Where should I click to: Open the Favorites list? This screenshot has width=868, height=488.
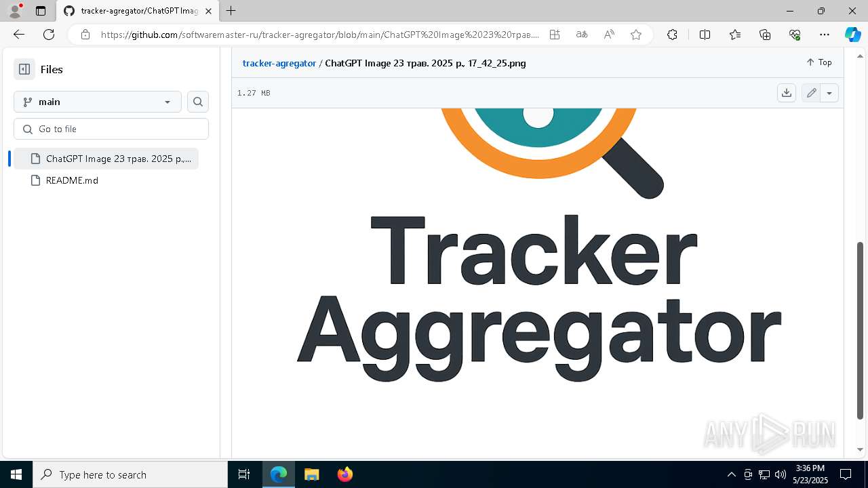click(735, 35)
